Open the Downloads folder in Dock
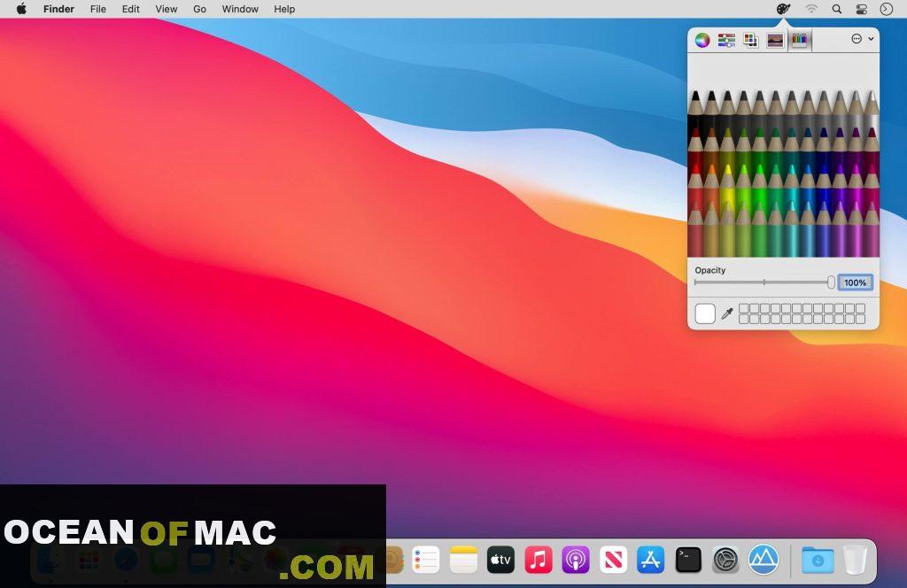Image resolution: width=907 pixels, height=588 pixels. pyautogui.click(x=818, y=560)
